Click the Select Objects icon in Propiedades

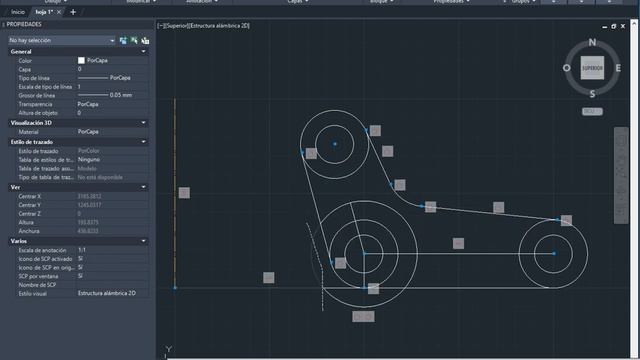(x=134, y=40)
